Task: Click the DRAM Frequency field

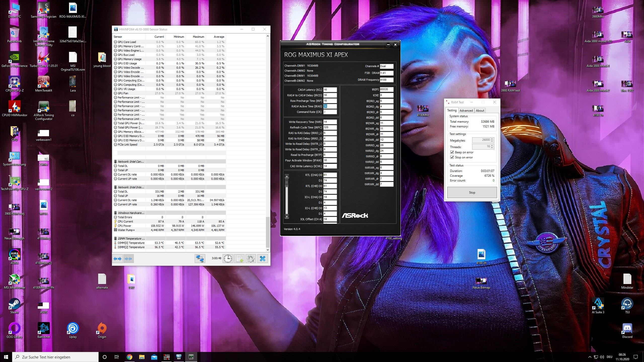Action: pos(387,80)
